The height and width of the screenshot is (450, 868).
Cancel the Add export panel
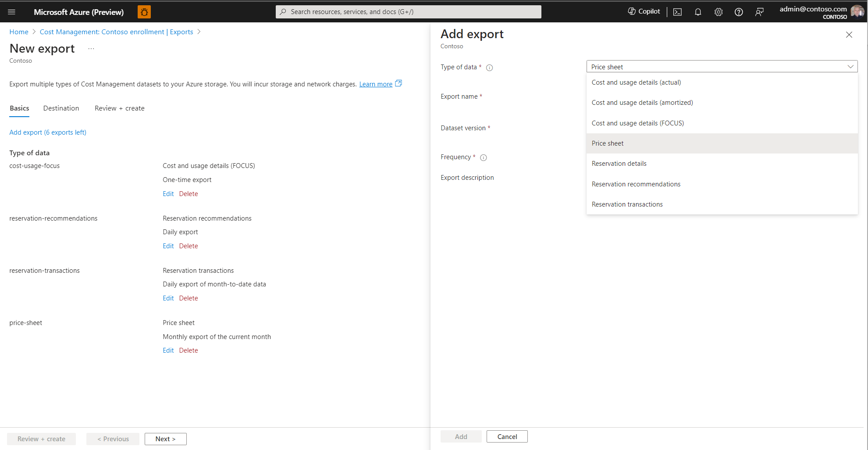click(507, 437)
